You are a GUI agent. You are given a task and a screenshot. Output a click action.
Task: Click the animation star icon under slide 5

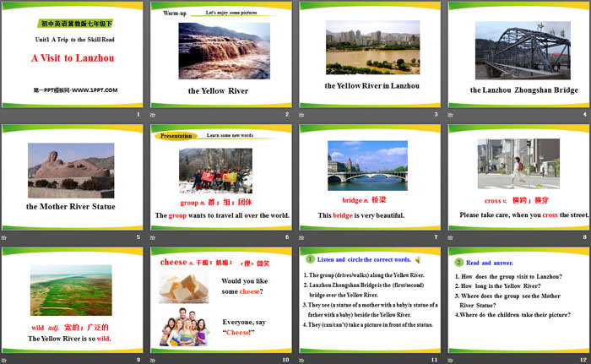point(4,237)
